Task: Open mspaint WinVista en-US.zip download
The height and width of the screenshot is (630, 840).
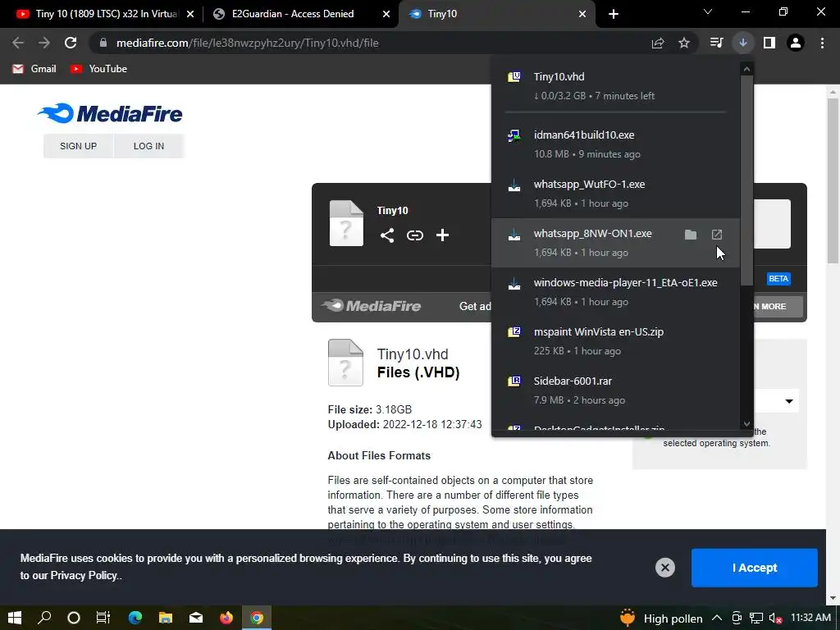Action: tap(615, 341)
